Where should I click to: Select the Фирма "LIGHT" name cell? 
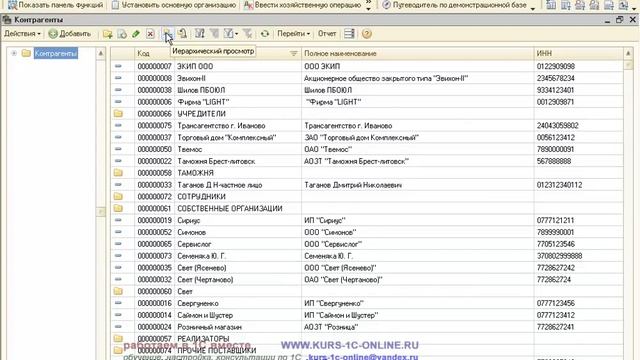(x=238, y=102)
